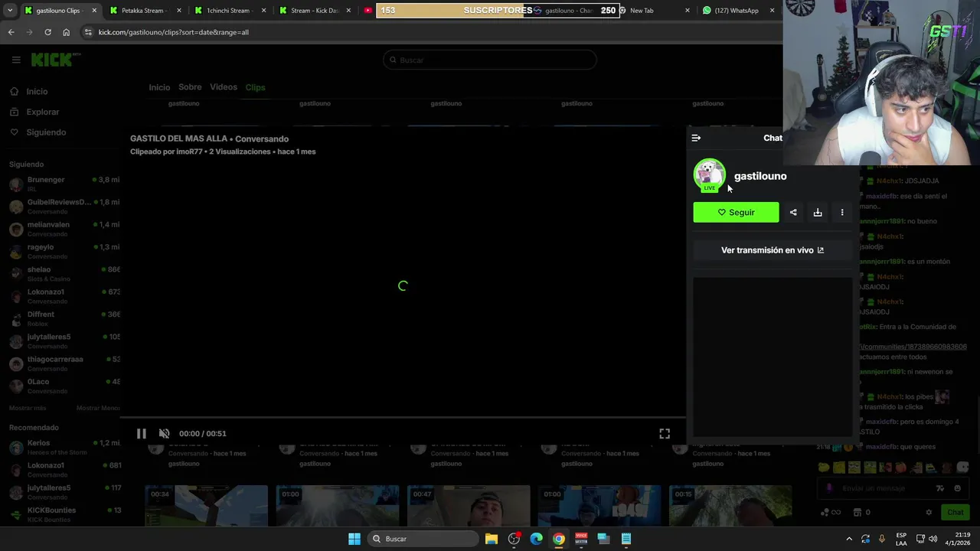
Task: Click the clip progress bar
Action: 403,419
